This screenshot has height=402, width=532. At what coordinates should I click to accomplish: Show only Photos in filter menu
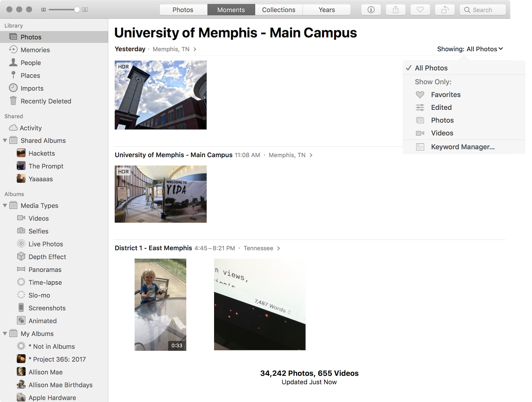pyautogui.click(x=464, y=120)
